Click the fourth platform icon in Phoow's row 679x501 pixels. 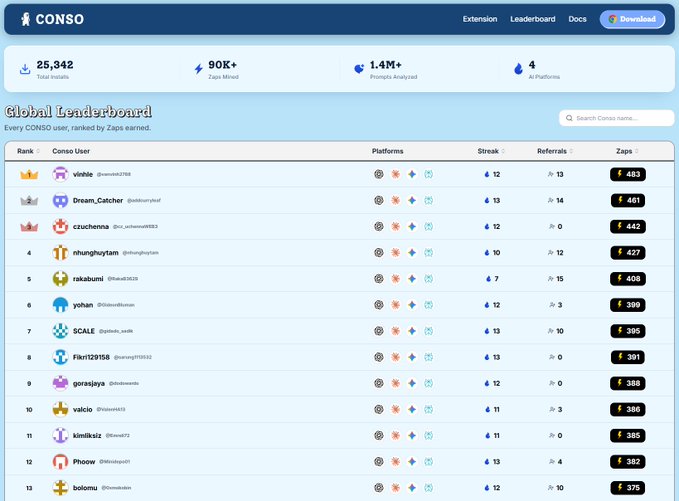point(428,462)
